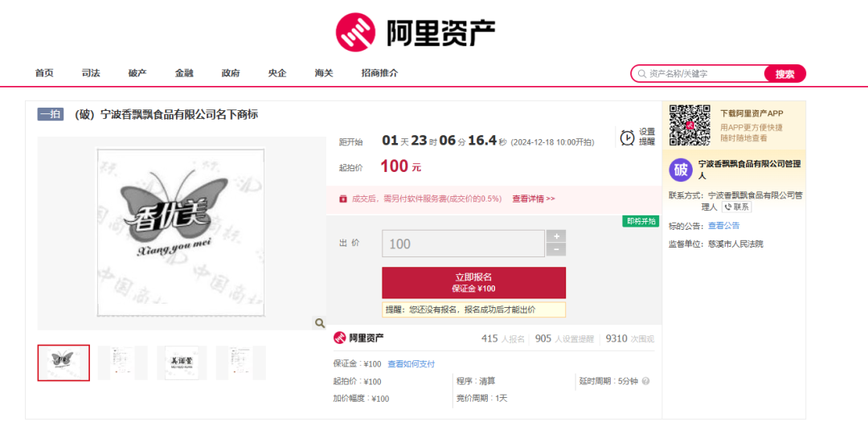Open the 央企 navigation item

pyautogui.click(x=277, y=73)
